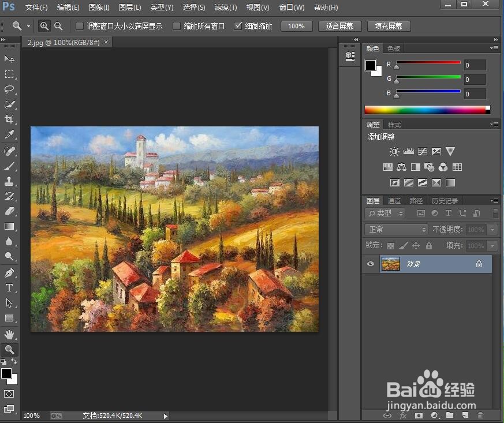Toggle lock transparent pixels

click(390, 246)
